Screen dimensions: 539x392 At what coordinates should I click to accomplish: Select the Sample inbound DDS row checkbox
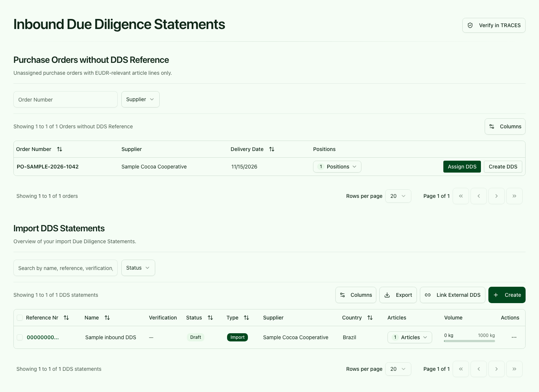(20, 337)
